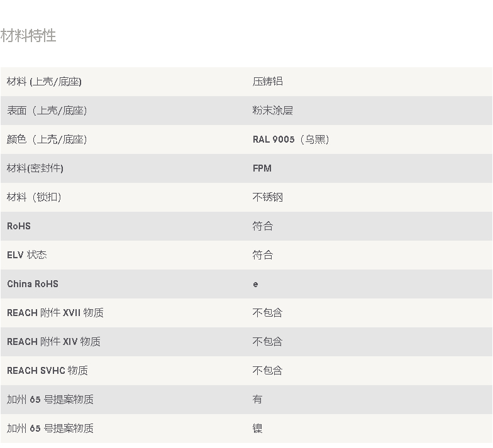Select the 材料 (上壳/底座) row label

click(44, 82)
